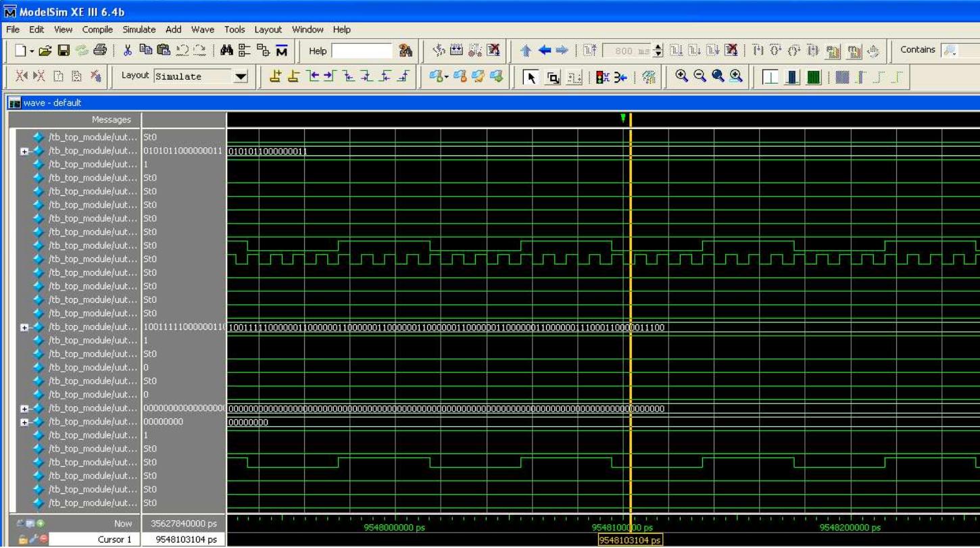Image resolution: width=980 pixels, height=548 pixels.
Task: Click the ModelSim M toolbar icon
Action: (281, 51)
